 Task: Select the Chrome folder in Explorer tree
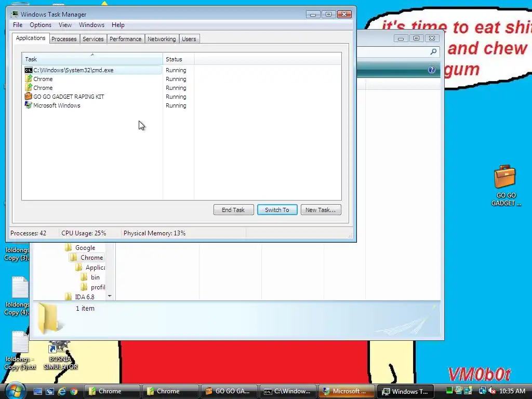87,258
